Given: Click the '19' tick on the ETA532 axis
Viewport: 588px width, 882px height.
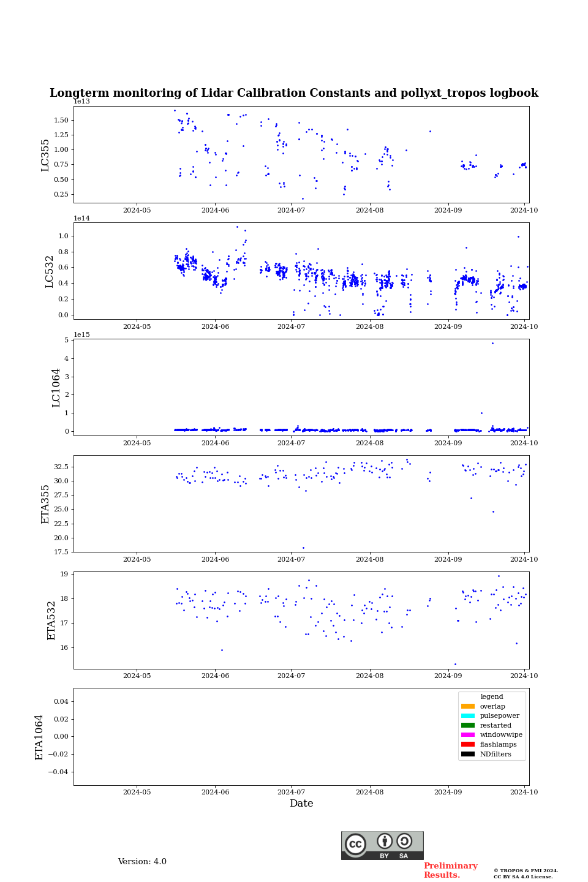Looking at the screenshot, I should (64, 575).
